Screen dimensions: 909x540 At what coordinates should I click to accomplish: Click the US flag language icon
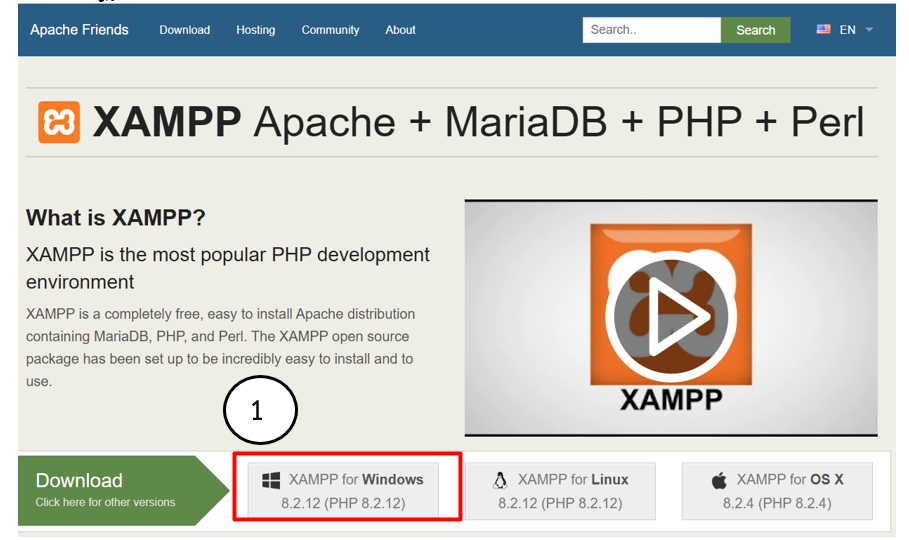coord(823,30)
